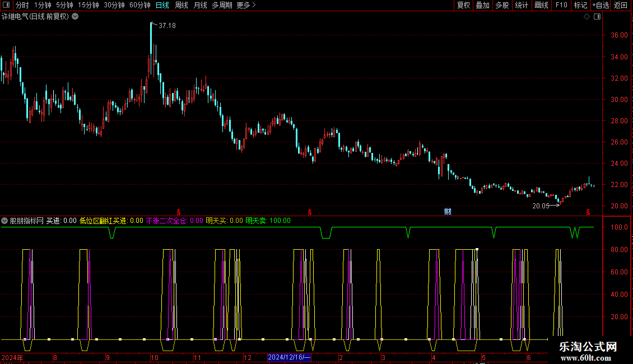Switch to 周线 weekly tab

(x=181, y=5)
